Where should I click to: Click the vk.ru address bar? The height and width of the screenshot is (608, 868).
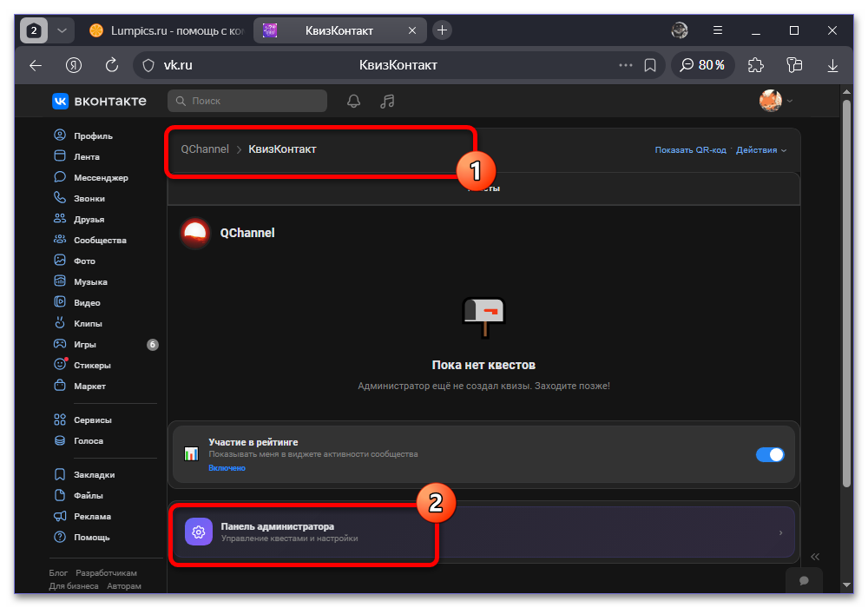point(398,65)
